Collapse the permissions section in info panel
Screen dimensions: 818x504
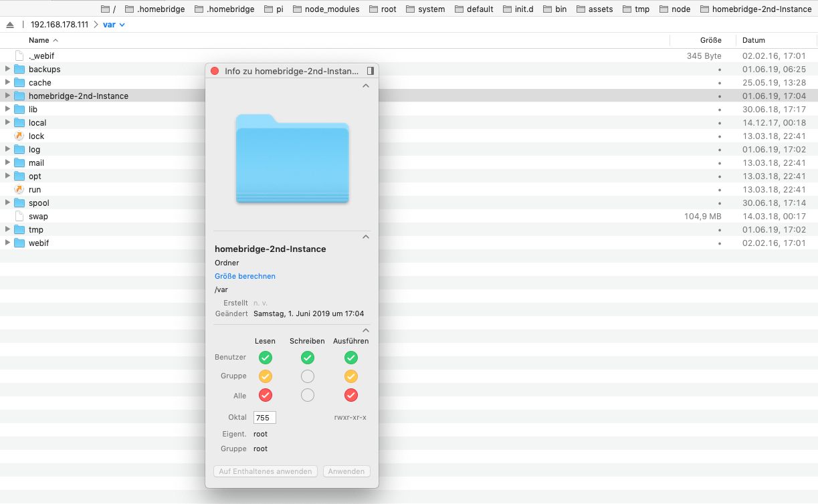365,330
